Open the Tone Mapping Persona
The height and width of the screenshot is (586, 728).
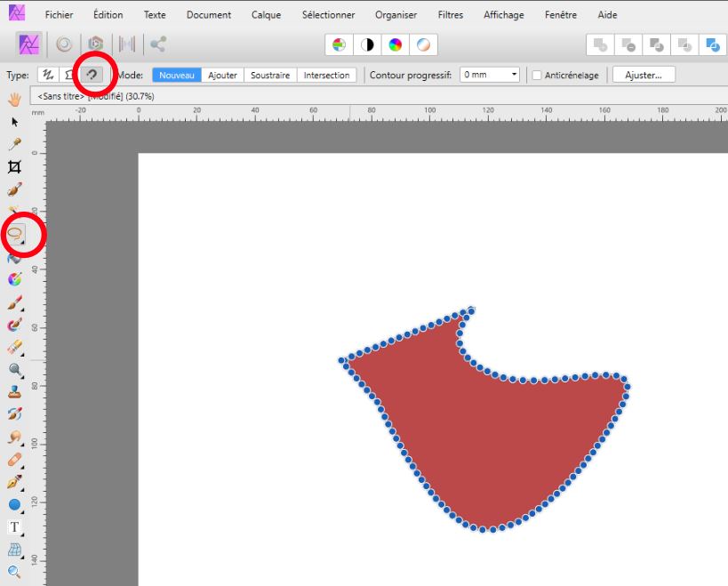pyautogui.click(x=127, y=44)
